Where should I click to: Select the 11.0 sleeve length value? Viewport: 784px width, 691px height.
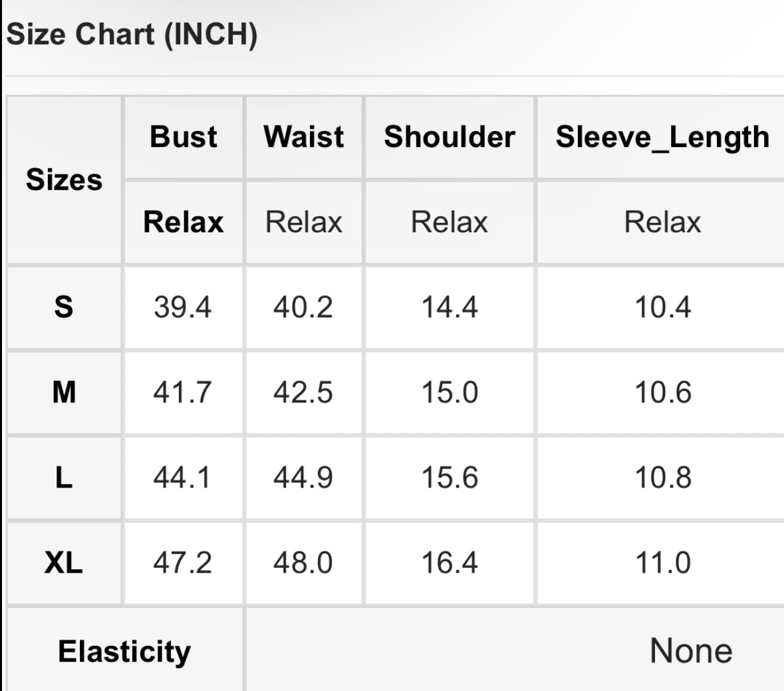point(663,563)
